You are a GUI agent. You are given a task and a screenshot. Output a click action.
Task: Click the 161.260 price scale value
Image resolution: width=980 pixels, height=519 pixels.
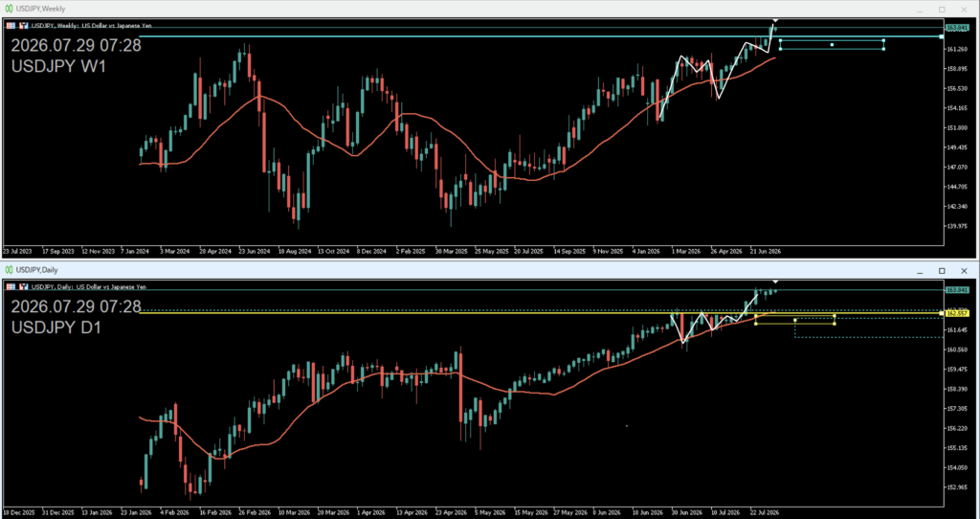[956, 49]
